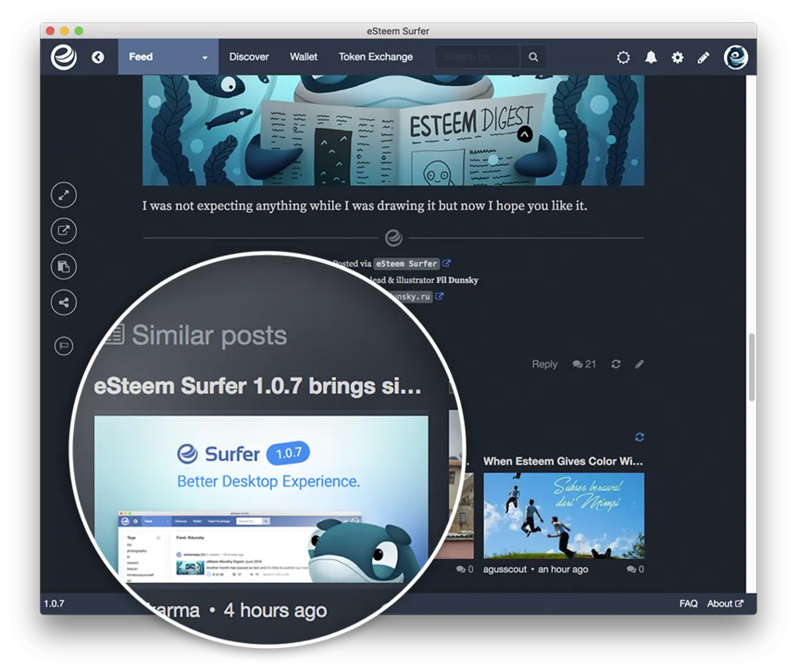Image resolution: width=797 pixels, height=672 pixels.
Task: View the 21 comments
Action: [x=584, y=364]
